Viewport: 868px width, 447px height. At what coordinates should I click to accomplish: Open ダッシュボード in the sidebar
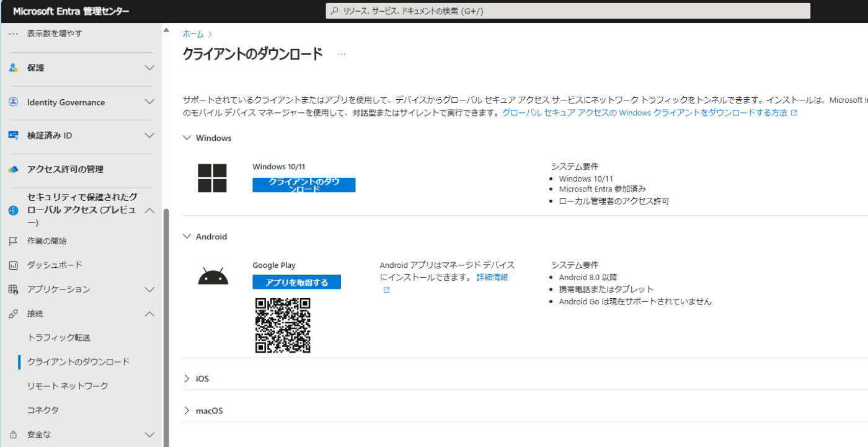(55, 265)
